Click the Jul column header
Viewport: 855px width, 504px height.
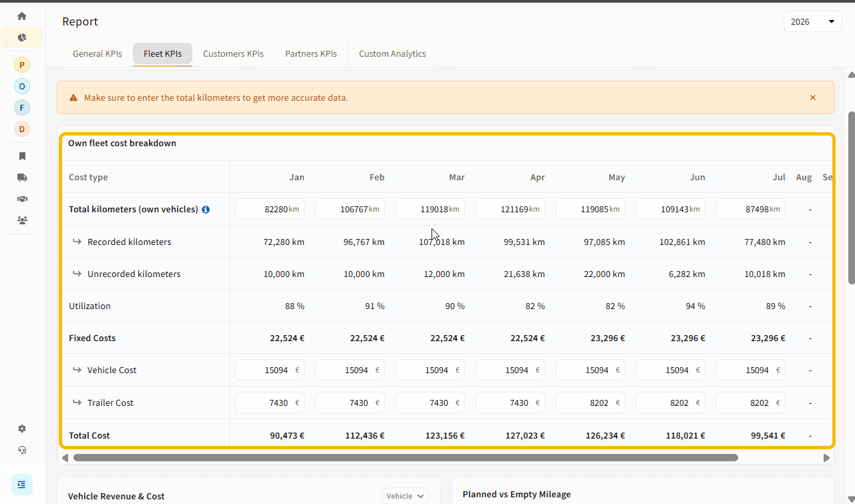coord(779,177)
